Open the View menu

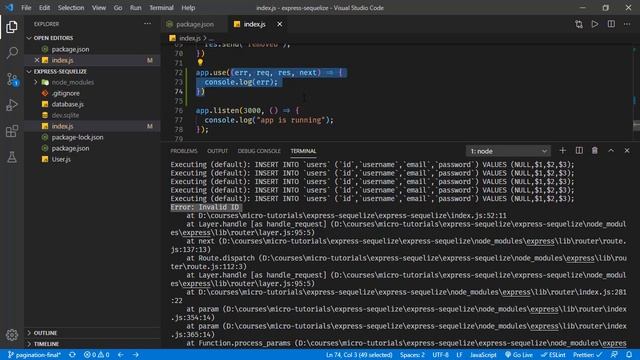[x=98, y=8]
